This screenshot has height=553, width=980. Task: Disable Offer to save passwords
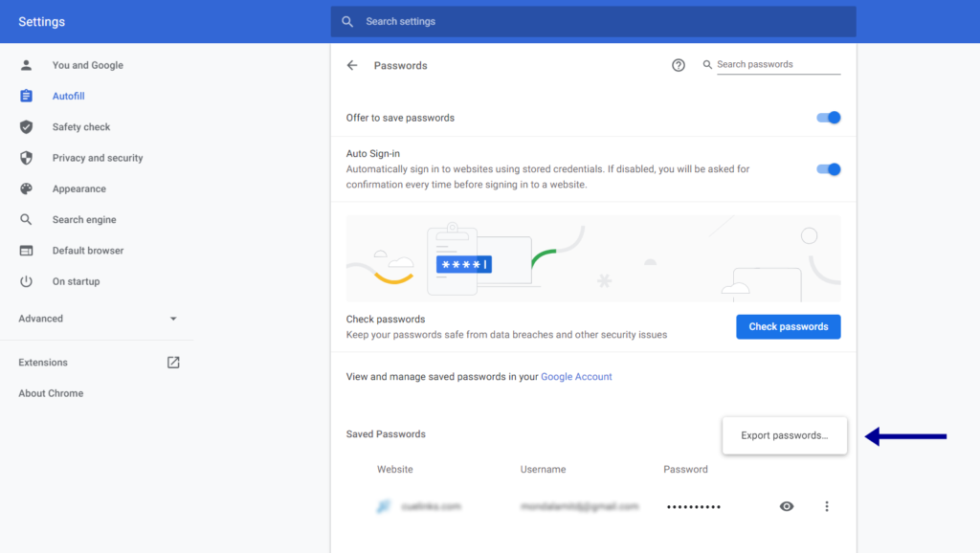click(x=828, y=117)
